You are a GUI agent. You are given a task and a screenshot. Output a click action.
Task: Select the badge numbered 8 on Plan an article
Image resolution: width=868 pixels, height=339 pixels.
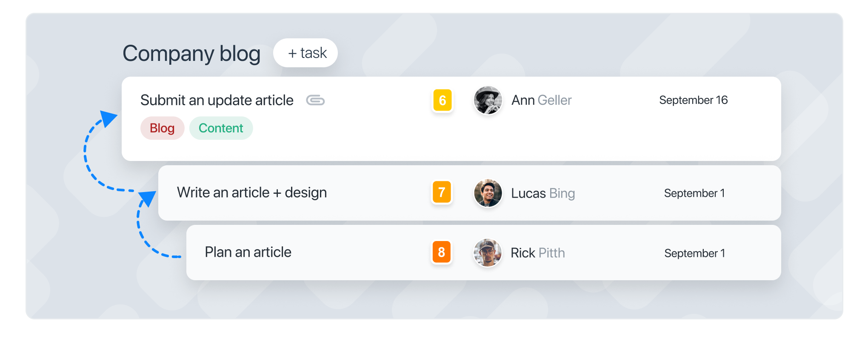click(x=442, y=253)
